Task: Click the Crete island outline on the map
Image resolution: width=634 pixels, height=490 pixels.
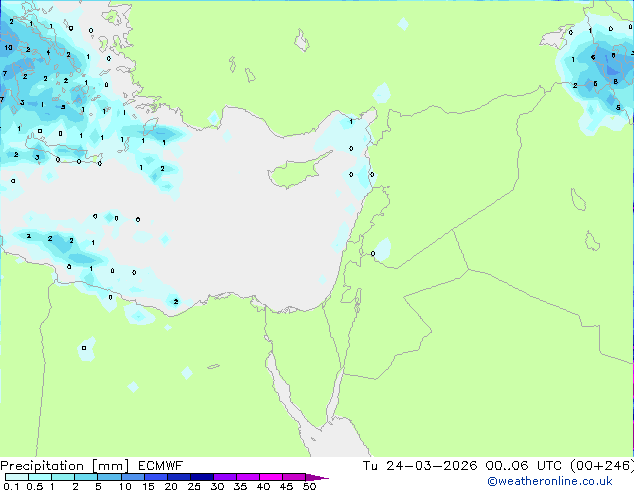Action: 63,150
